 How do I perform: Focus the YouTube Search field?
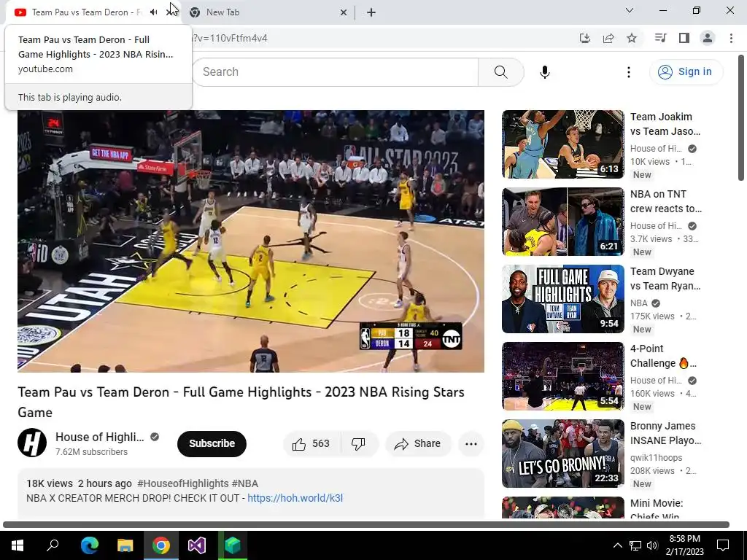pyautogui.click(x=336, y=72)
